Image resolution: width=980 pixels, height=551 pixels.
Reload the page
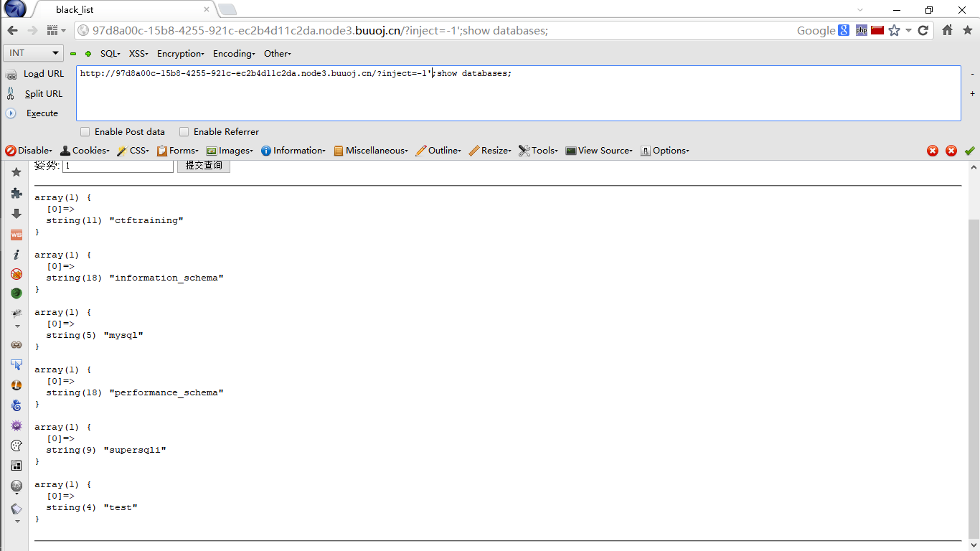pos(923,30)
